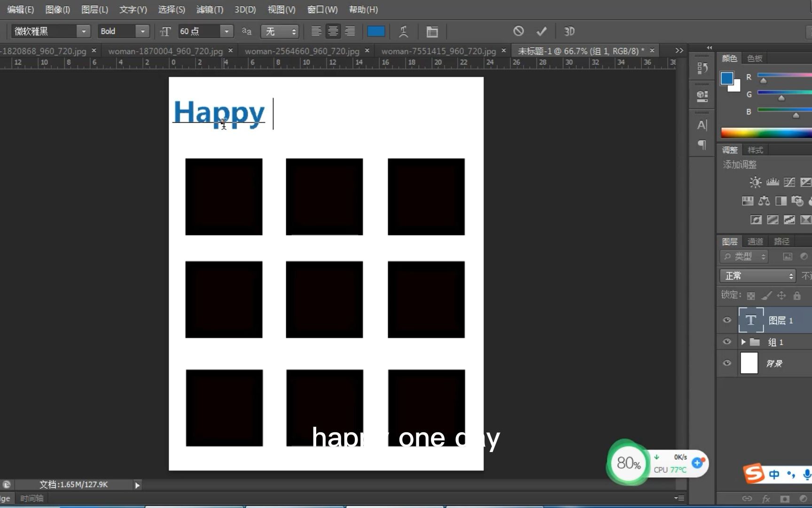Open the 类型 layer filter dropdown
The height and width of the screenshot is (508, 812).
[x=744, y=256]
